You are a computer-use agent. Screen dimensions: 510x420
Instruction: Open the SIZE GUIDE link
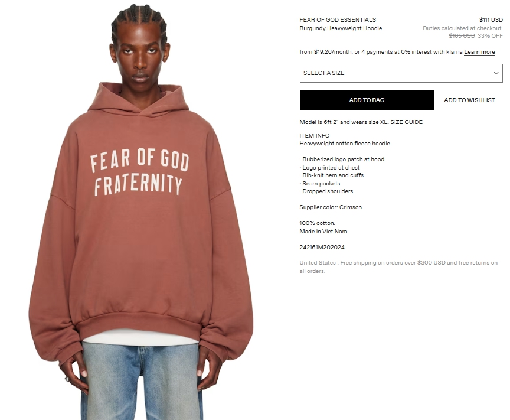click(x=406, y=122)
